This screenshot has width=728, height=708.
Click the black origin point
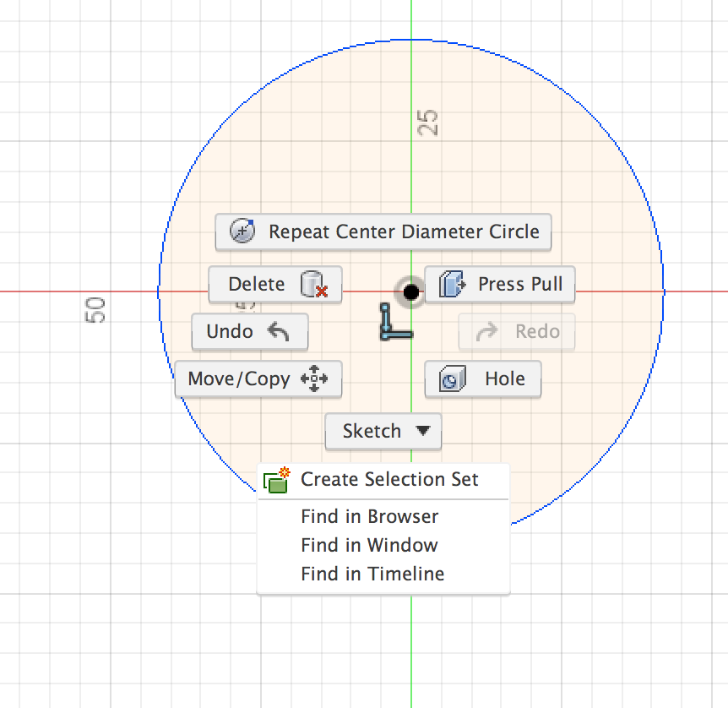click(410, 291)
